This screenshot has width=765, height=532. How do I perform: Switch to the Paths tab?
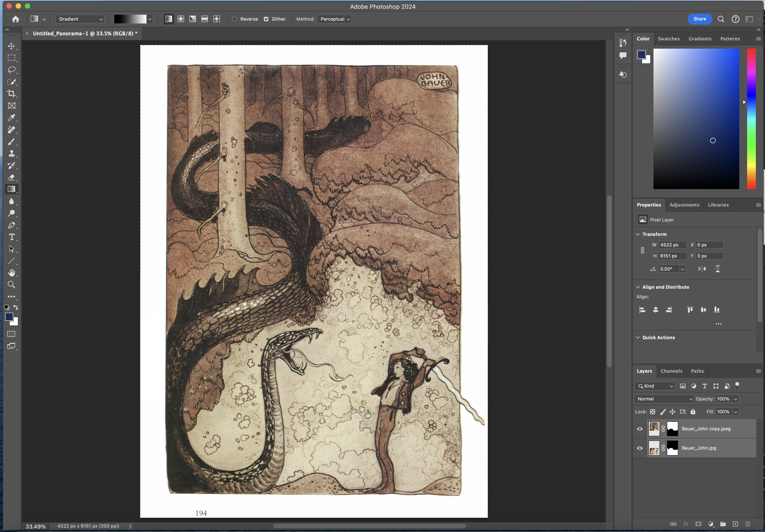pyautogui.click(x=697, y=371)
